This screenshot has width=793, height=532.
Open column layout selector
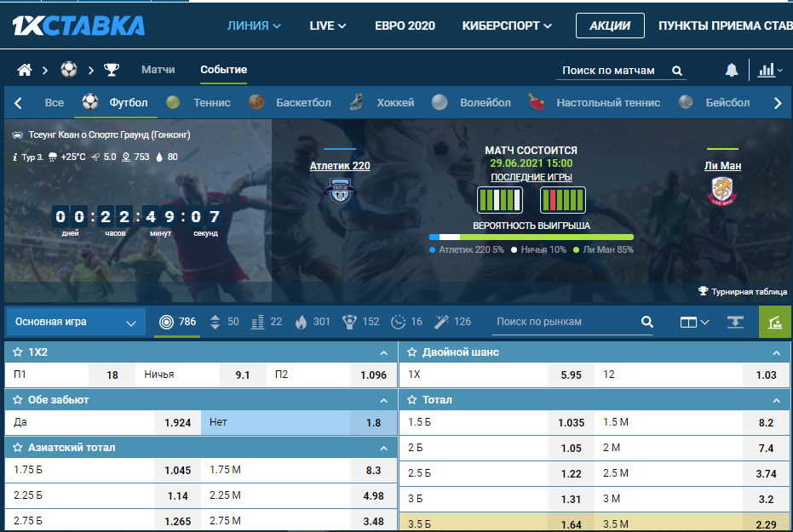(694, 323)
